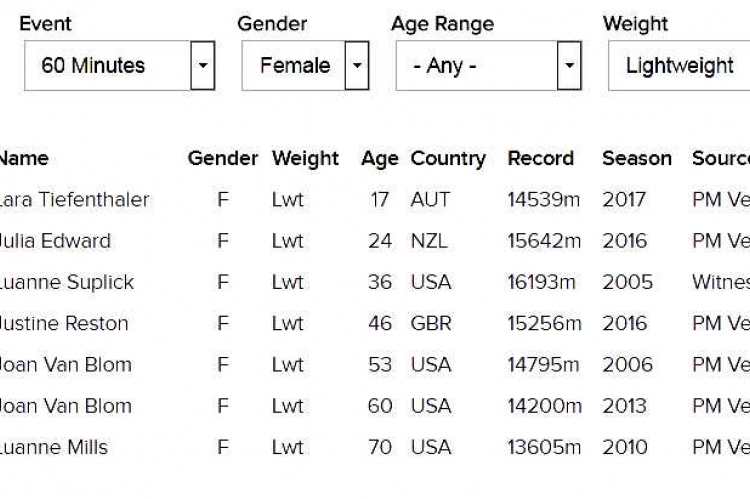The image size is (750, 499).
Task: Sort table by Record column header
Action: point(541,158)
